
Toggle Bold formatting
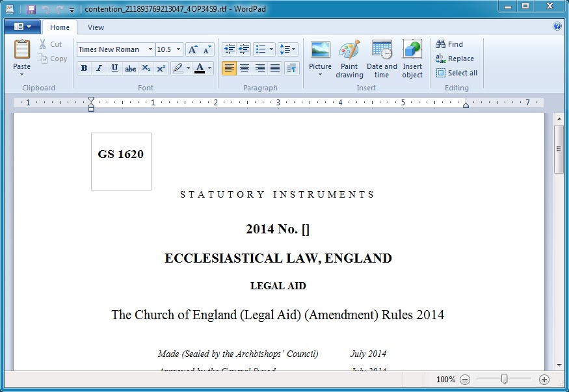pos(84,68)
